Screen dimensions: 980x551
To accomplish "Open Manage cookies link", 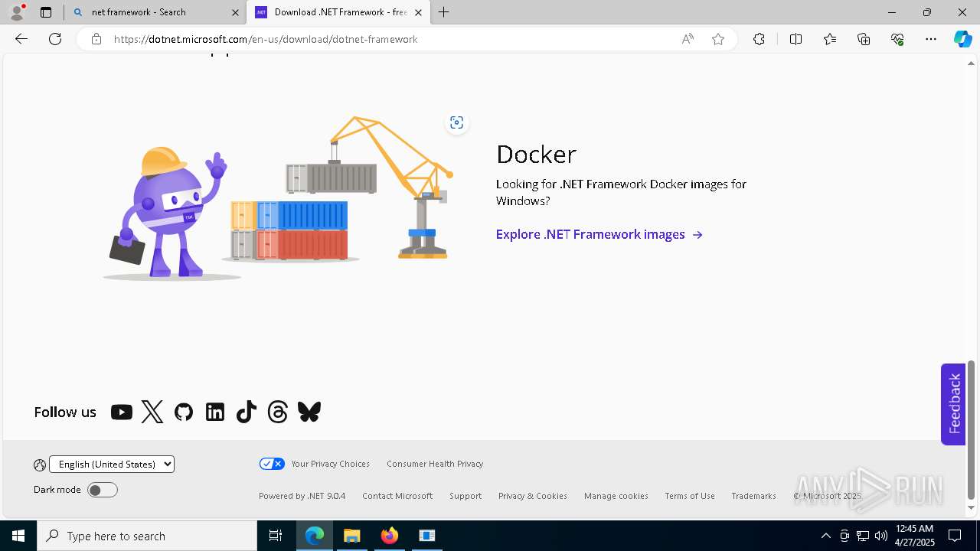I will (616, 496).
